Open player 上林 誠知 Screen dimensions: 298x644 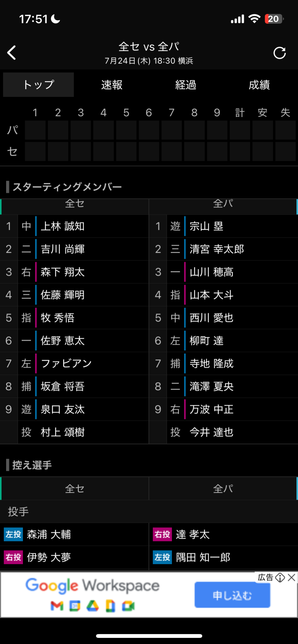coord(63,226)
